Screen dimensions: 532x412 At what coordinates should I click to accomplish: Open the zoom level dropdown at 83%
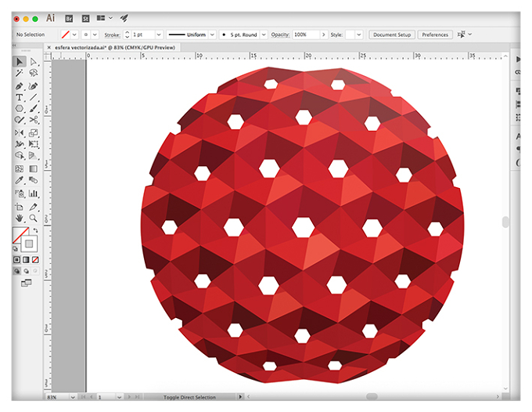coord(73,397)
